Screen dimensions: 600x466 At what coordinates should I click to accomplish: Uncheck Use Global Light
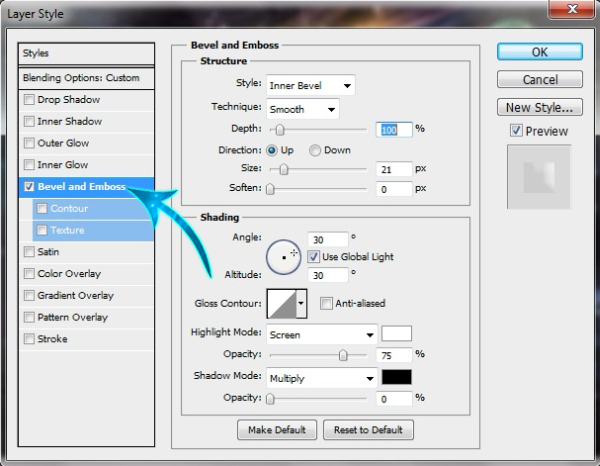pos(314,257)
